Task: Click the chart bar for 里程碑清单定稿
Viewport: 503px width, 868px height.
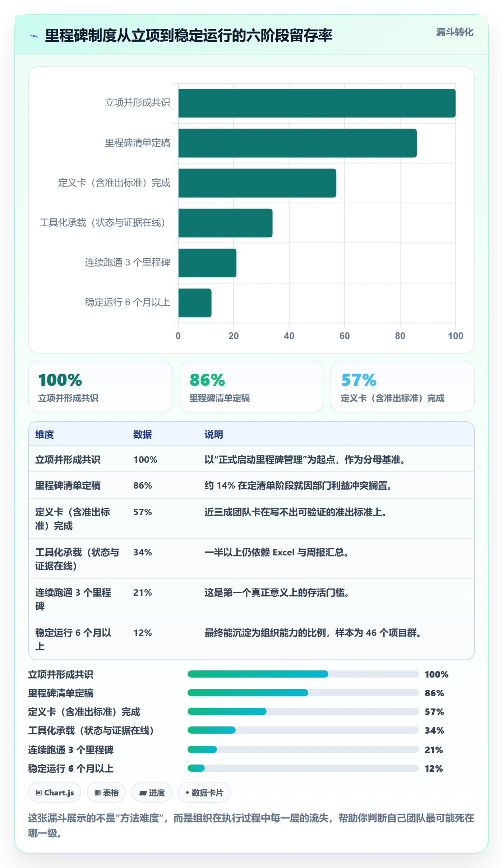Action: [x=297, y=143]
